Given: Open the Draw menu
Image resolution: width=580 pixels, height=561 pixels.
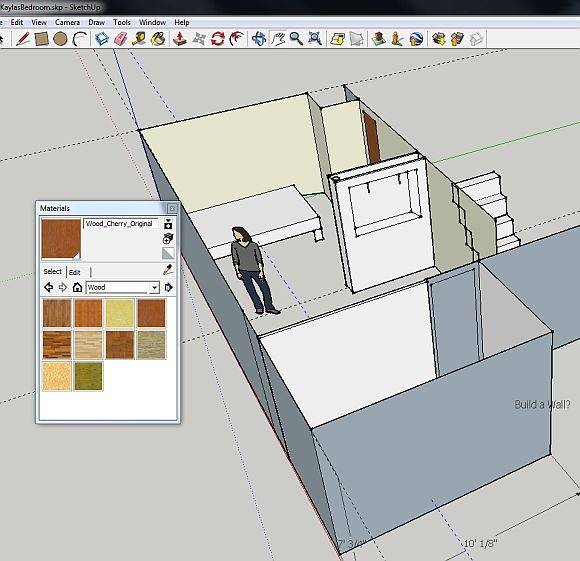Looking at the screenshot, I should (97, 22).
